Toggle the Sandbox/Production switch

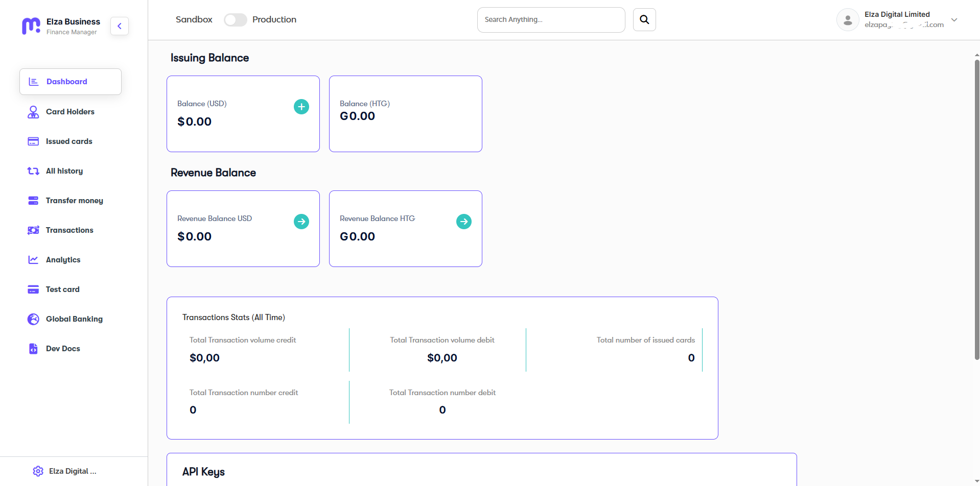[x=236, y=20]
